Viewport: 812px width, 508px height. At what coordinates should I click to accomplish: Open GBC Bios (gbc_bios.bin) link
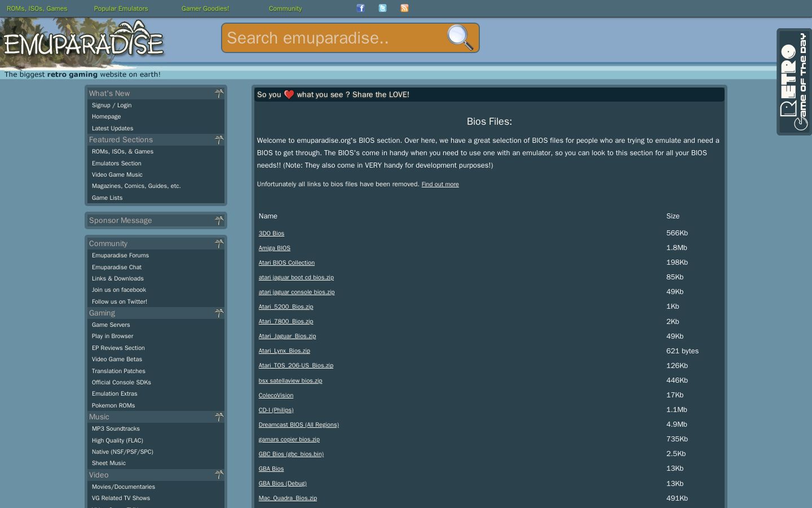click(291, 454)
